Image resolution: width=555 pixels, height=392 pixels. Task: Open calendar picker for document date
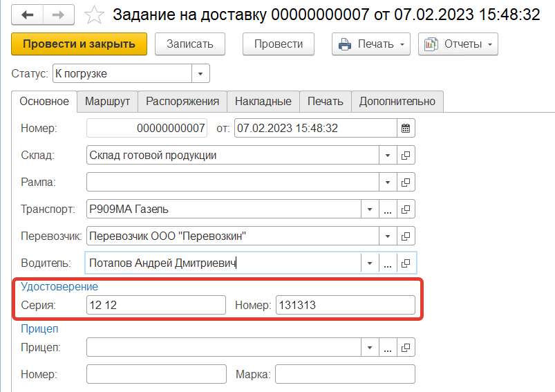pyautogui.click(x=406, y=128)
